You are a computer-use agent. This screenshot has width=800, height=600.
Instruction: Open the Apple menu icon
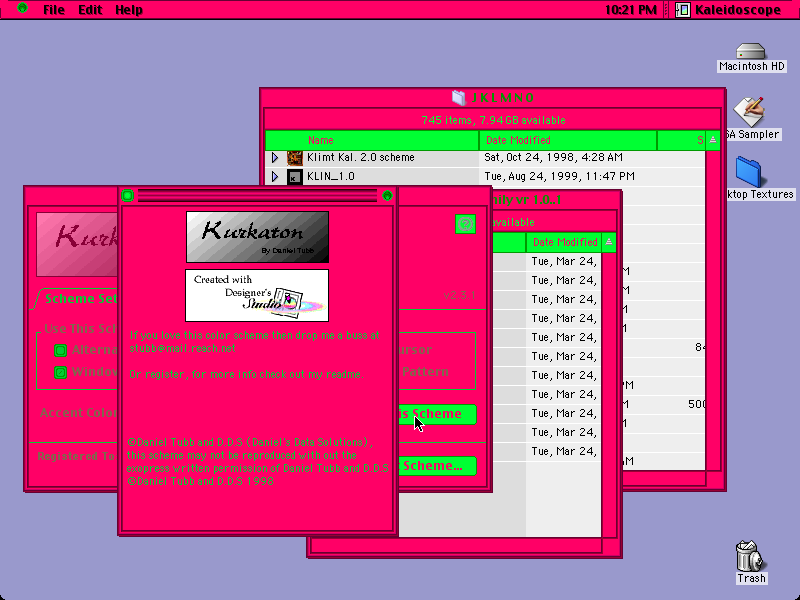coord(22,8)
